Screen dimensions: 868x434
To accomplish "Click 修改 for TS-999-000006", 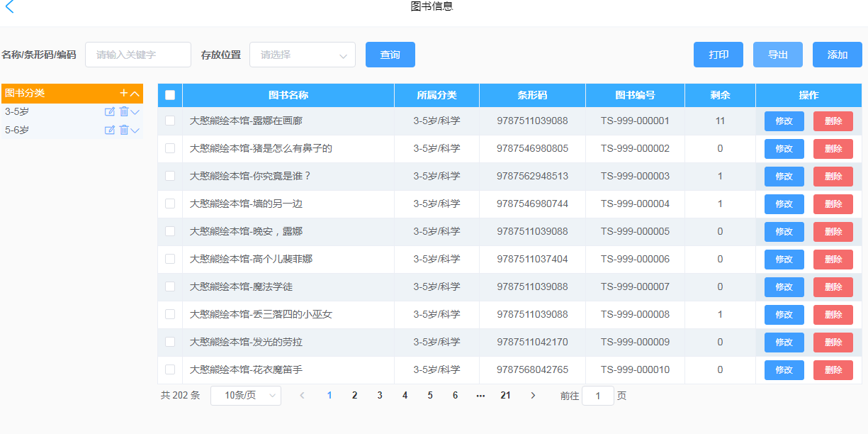I will point(784,260).
